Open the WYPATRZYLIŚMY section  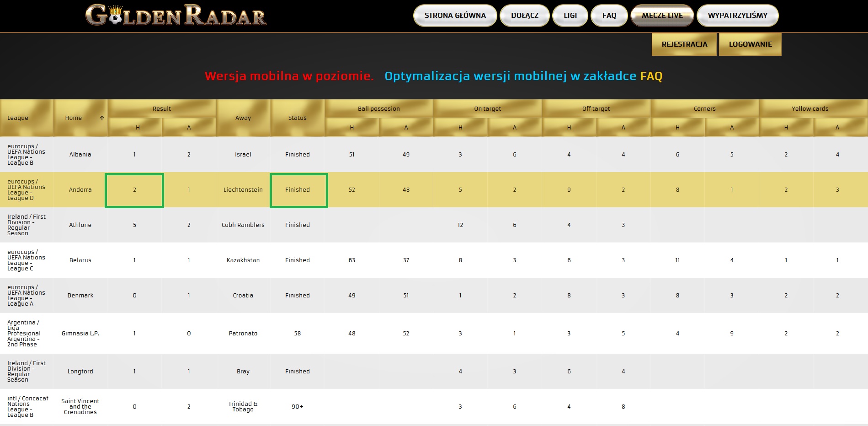(738, 16)
